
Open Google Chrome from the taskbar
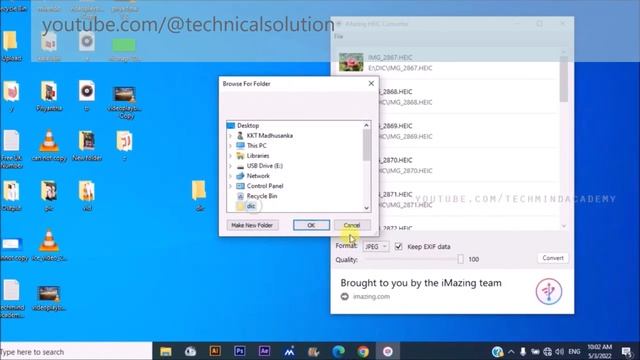pos(363,351)
